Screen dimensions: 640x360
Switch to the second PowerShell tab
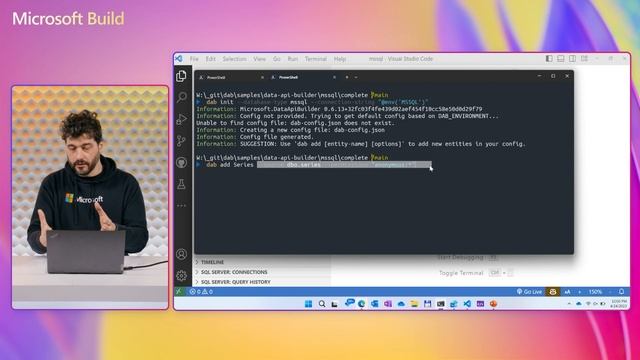(x=303, y=77)
